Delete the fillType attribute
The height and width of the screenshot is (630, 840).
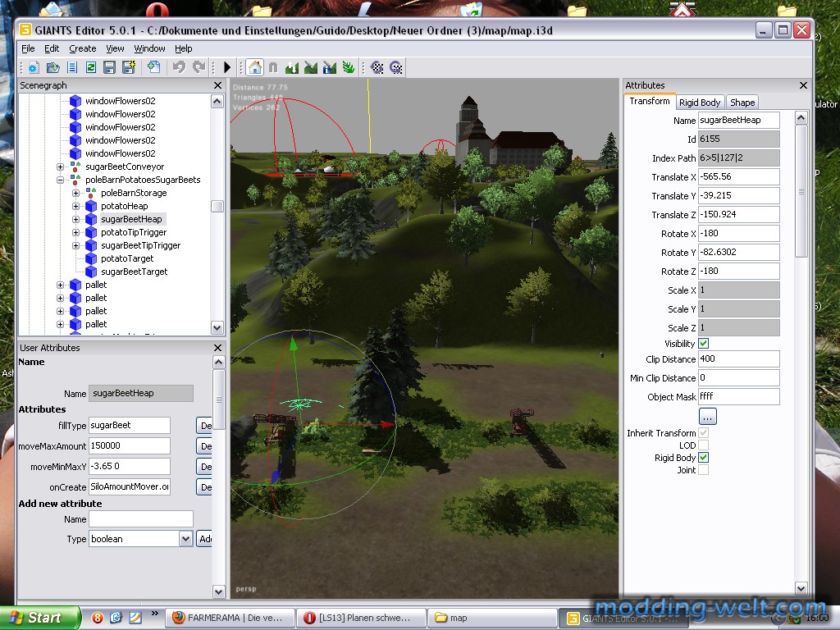pos(204,426)
